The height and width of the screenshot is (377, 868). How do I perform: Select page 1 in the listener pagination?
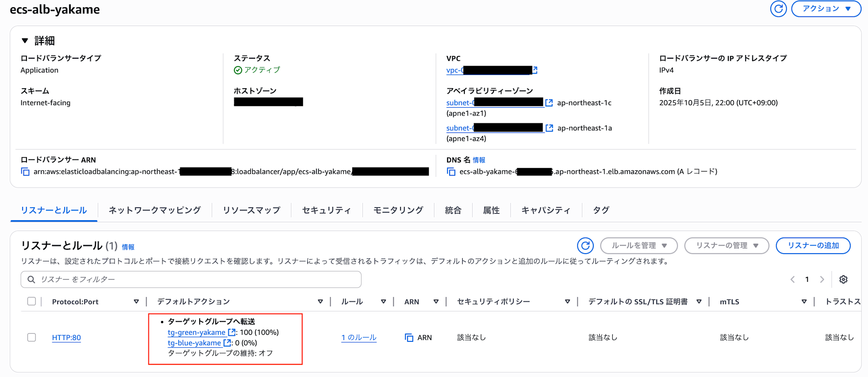807,279
